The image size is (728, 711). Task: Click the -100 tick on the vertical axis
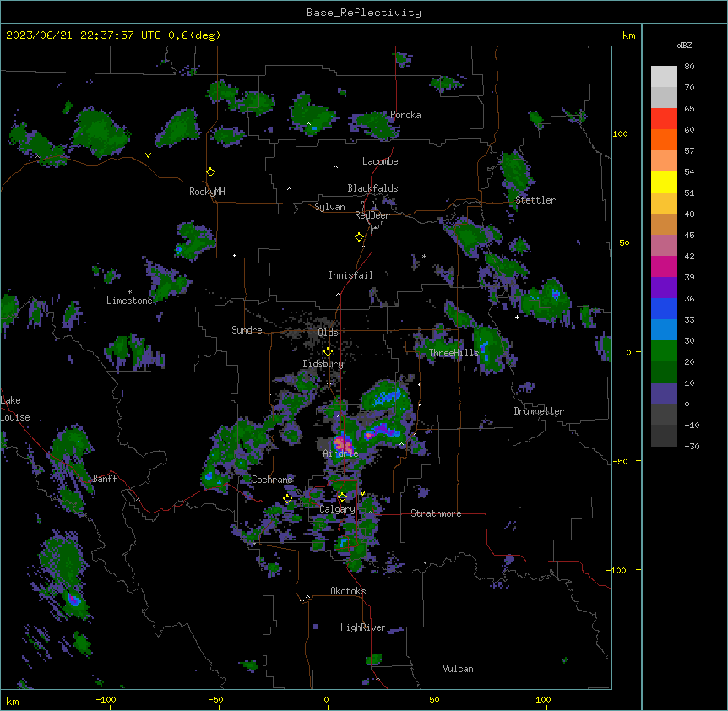tap(617, 570)
